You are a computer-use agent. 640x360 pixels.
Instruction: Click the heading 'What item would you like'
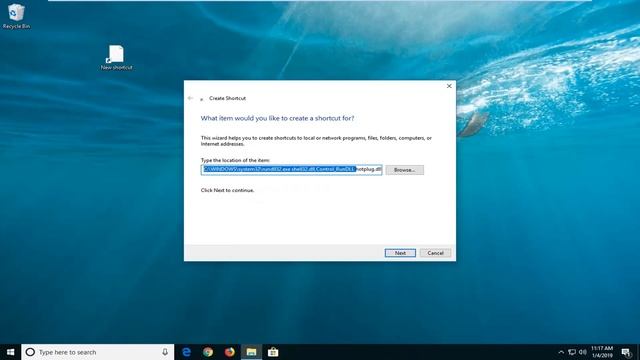[277, 118]
